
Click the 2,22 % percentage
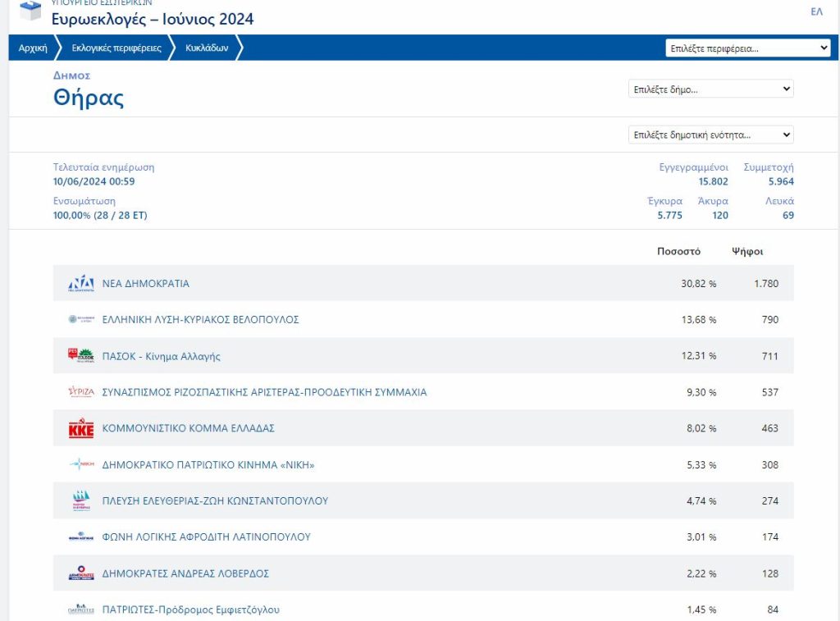click(x=701, y=573)
